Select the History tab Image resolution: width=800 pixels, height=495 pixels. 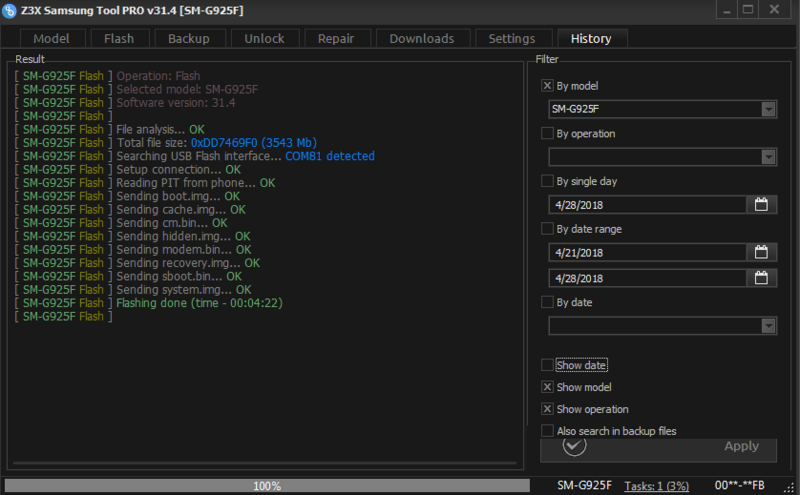click(x=591, y=39)
